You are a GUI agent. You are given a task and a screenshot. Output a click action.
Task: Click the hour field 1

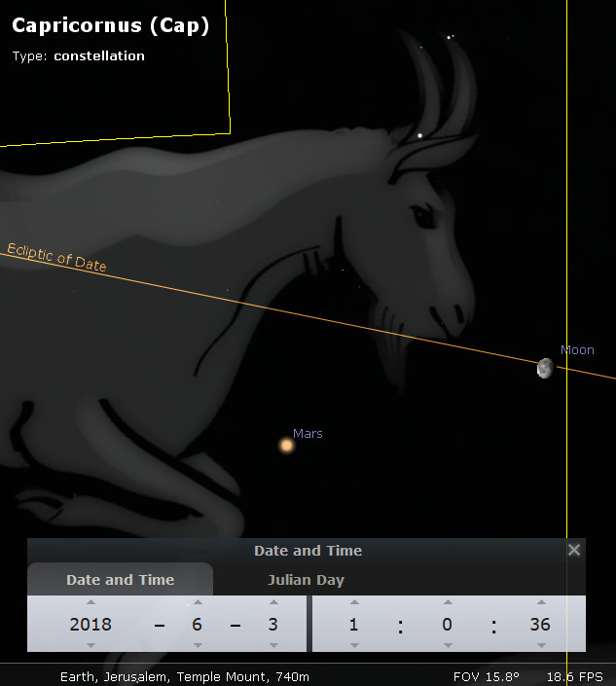pos(354,625)
